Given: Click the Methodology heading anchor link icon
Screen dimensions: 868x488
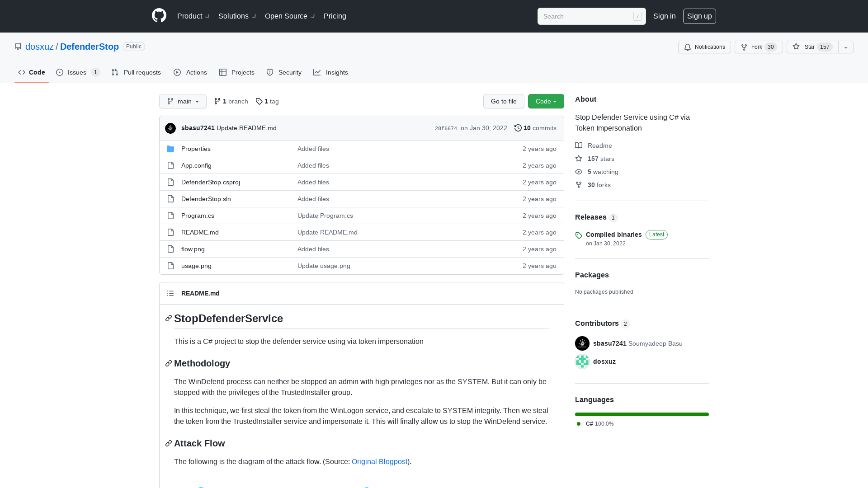Looking at the screenshot, I should pyautogui.click(x=169, y=363).
